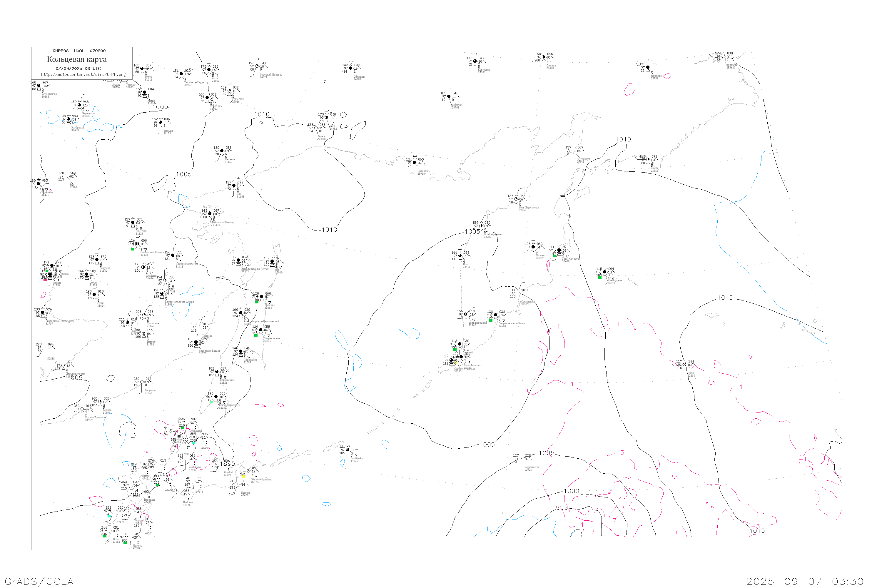Click the 07/09/2025 06 UTC date label

click(78, 69)
